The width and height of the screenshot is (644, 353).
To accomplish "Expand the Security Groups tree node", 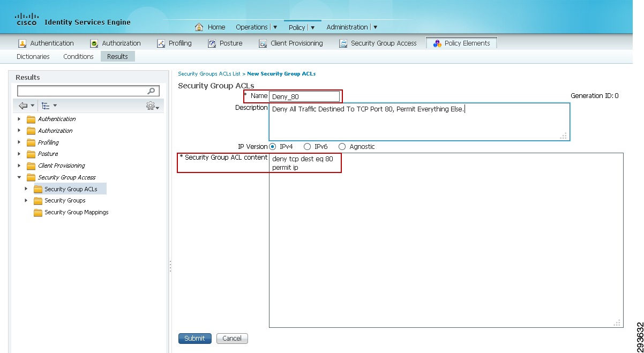I will (x=26, y=200).
